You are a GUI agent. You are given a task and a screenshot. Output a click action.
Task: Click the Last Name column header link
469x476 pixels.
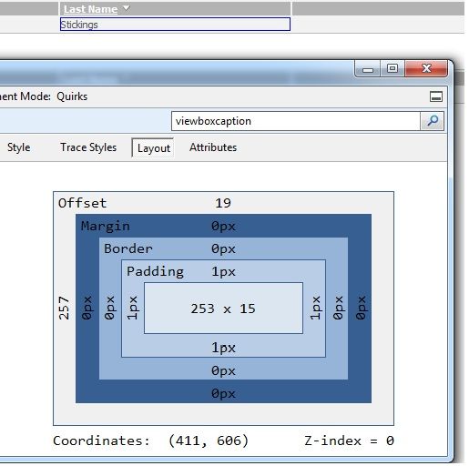click(x=90, y=9)
